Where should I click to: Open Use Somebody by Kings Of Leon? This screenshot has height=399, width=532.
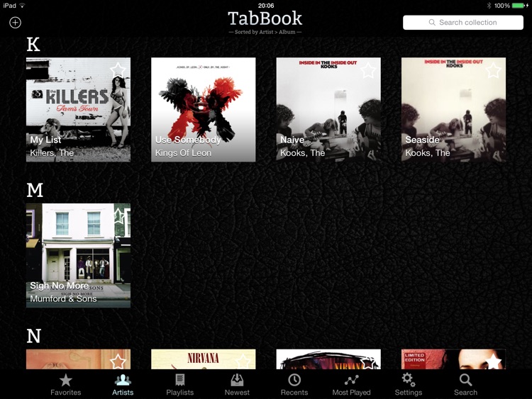click(x=204, y=110)
